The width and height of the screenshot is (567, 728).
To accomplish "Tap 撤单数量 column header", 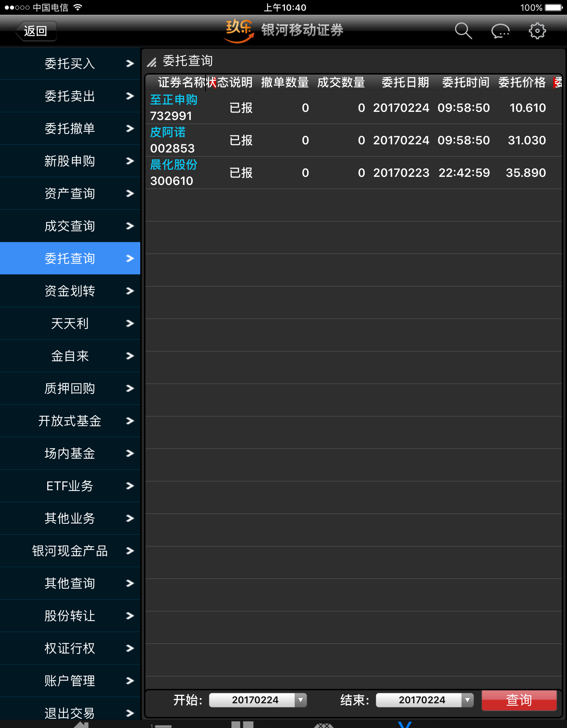I will click(x=285, y=82).
